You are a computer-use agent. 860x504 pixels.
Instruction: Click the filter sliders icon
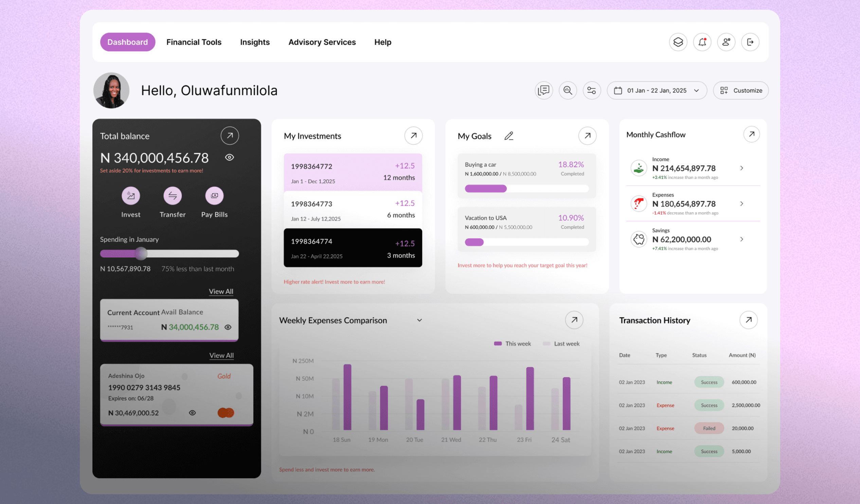[x=591, y=90]
